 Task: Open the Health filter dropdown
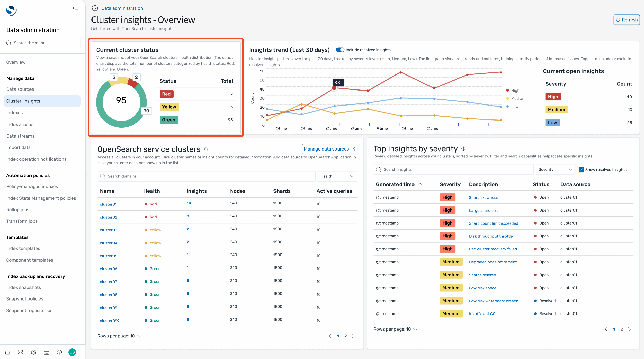click(x=337, y=176)
